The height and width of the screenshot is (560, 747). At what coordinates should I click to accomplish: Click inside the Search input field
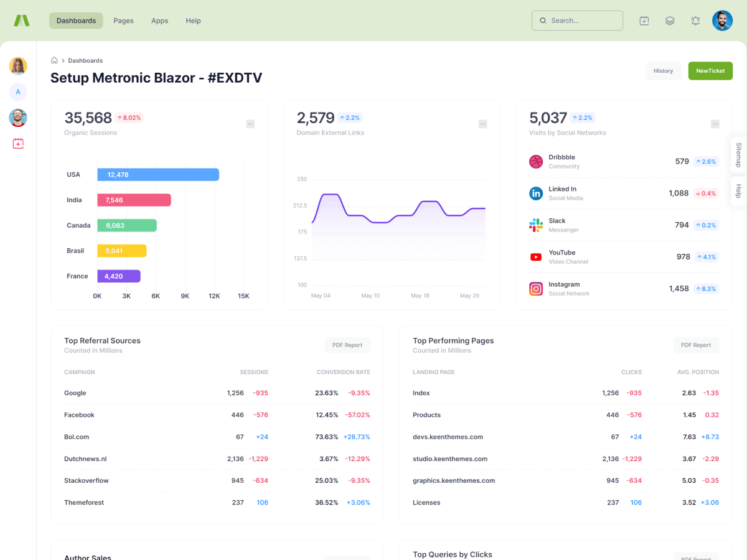tap(582, 21)
